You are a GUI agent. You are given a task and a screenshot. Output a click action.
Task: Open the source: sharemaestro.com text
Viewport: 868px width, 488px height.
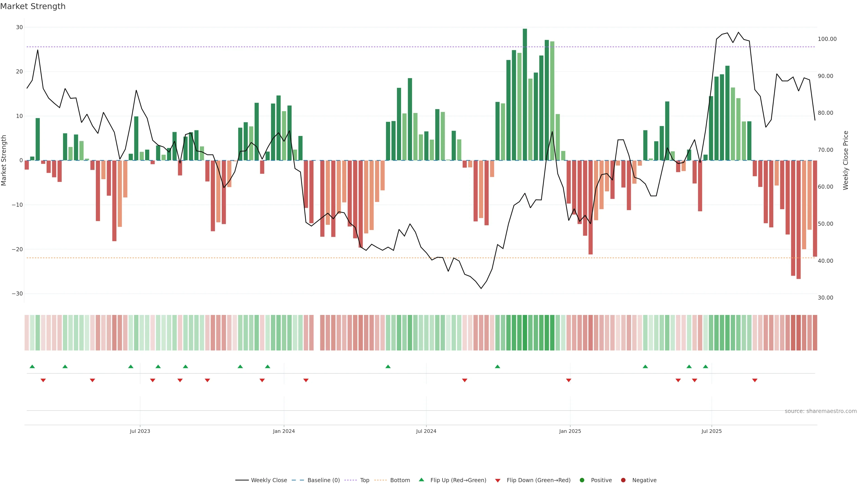coord(821,411)
